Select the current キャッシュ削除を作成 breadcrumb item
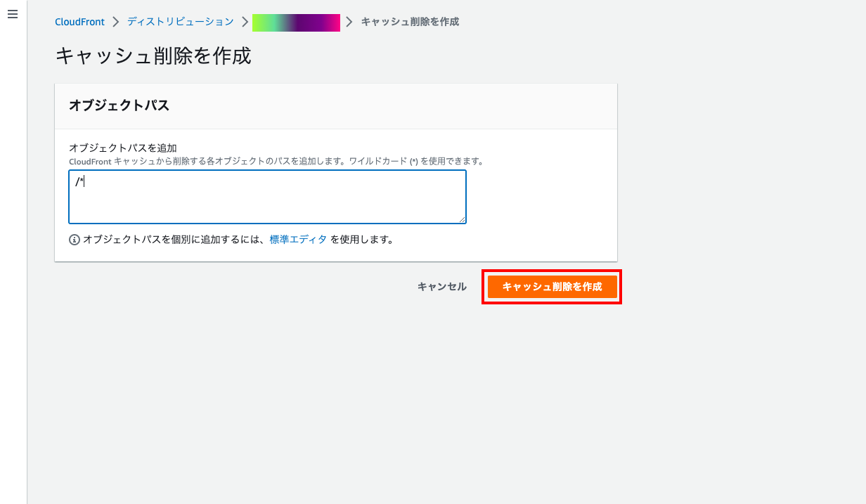 (x=410, y=22)
